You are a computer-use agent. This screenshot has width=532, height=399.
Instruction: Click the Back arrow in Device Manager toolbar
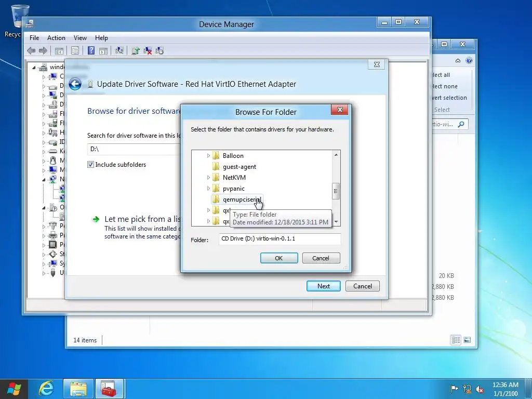click(x=31, y=51)
